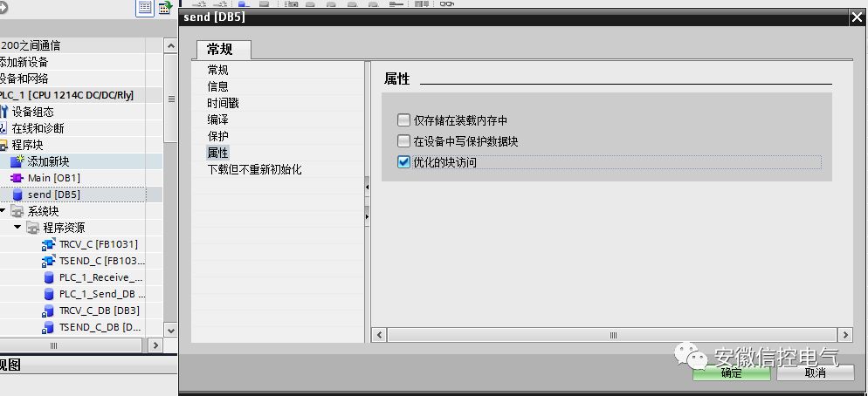Viewport: 868px width, 396px height.
Task: Select 在线和诊断 in project tree
Action: [38, 128]
